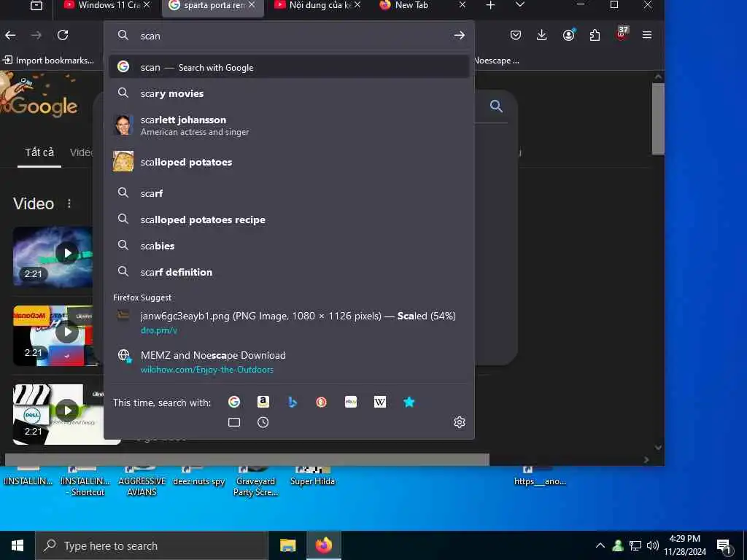The height and width of the screenshot is (560, 747).
Task: Click the Go arrow in address bar
Action: (460, 35)
